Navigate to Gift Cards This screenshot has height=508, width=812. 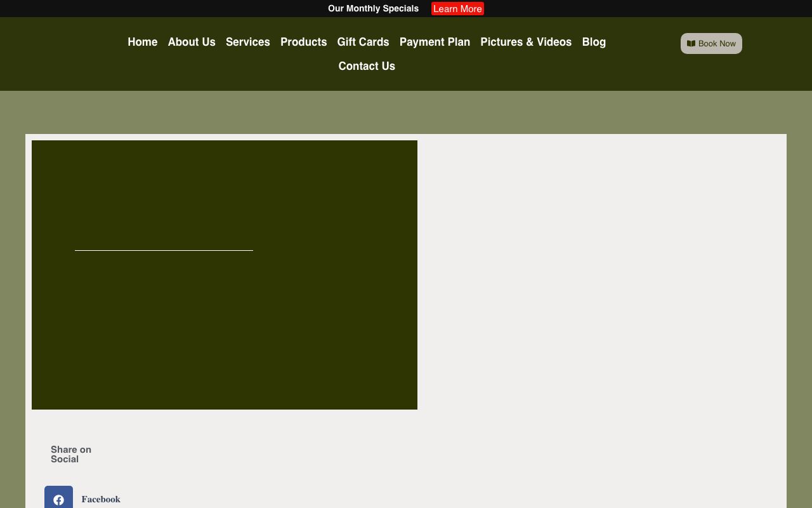click(x=363, y=42)
